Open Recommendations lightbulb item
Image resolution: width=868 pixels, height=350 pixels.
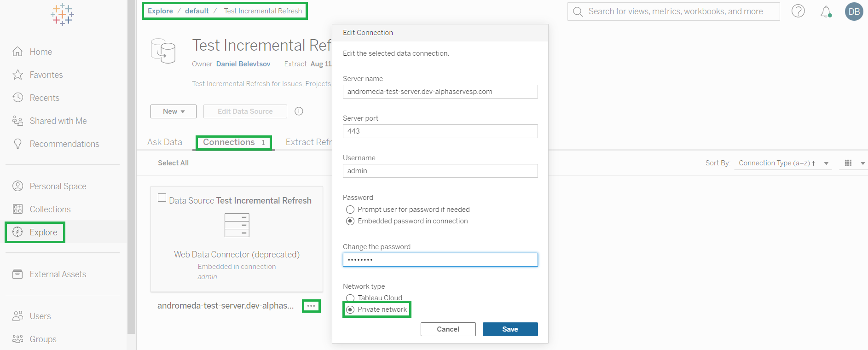coord(56,144)
